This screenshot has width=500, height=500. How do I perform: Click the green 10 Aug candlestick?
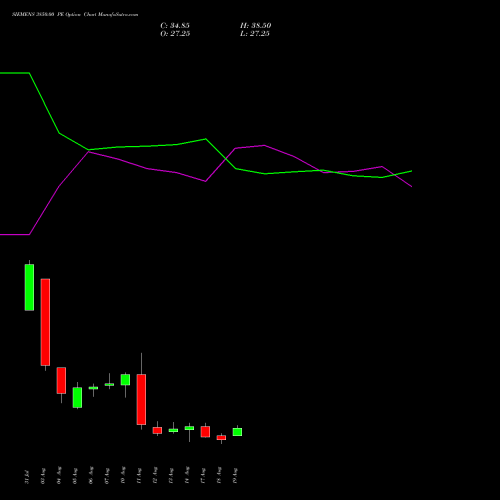point(125,380)
